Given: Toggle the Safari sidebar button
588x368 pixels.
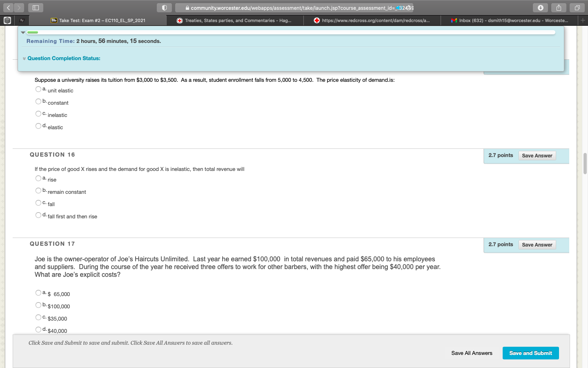Looking at the screenshot, I should 36,8.
